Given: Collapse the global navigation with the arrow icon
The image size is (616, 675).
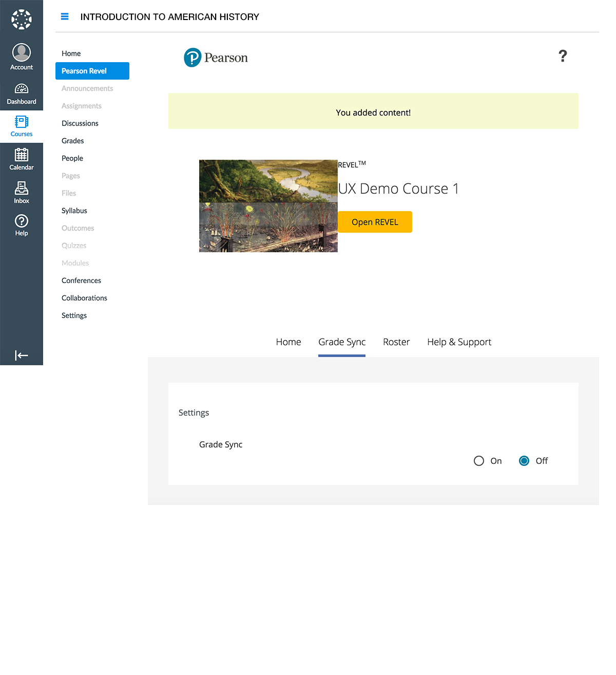Looking at the screenshot, I should click(22, 355).
